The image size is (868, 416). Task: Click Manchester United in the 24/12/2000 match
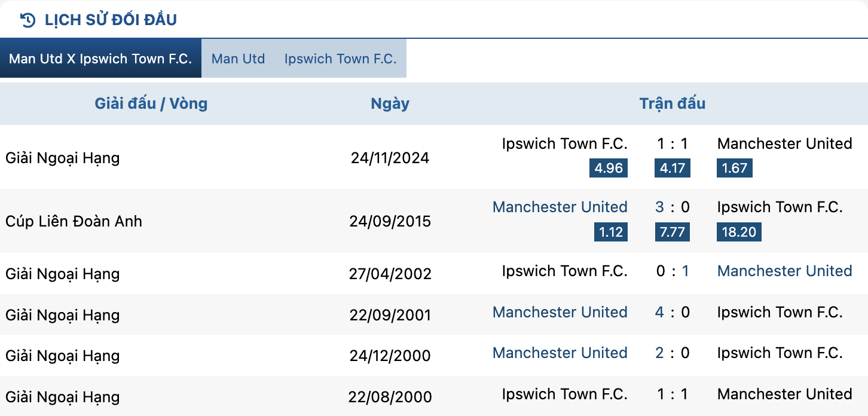(x=560, y=353)
